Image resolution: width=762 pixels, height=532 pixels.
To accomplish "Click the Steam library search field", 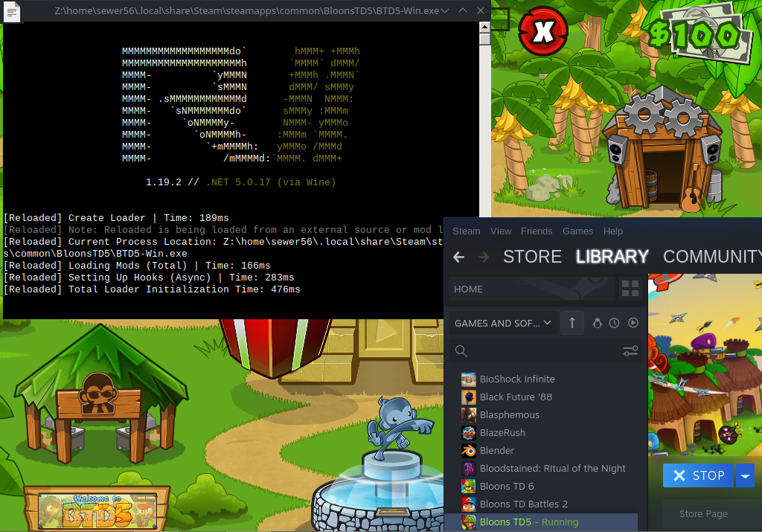I will 545,350.
